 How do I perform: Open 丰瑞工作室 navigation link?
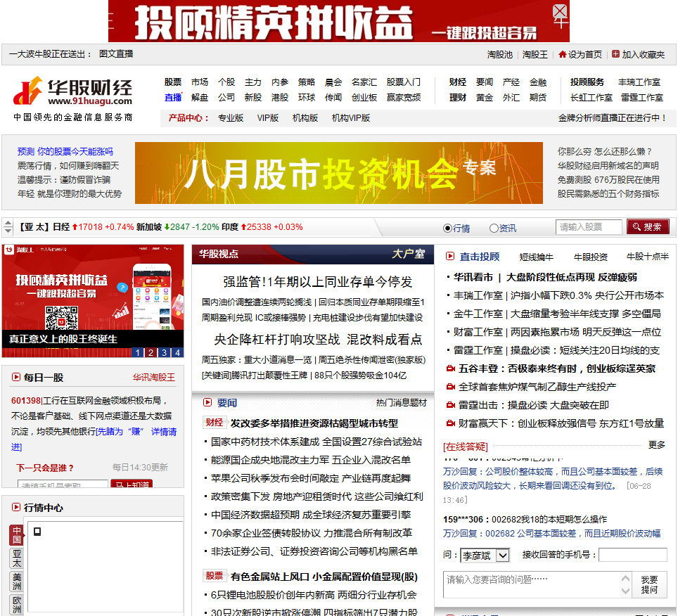639,82
